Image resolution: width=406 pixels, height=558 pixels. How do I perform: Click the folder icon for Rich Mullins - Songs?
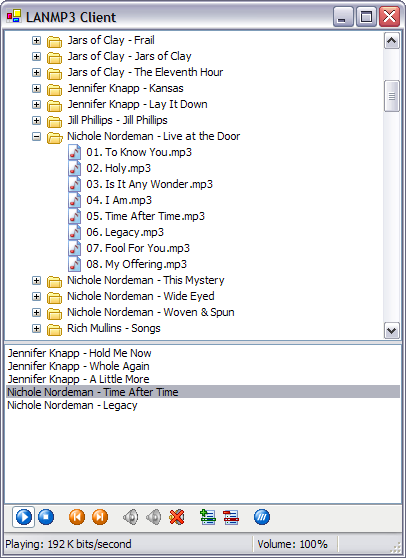[54, 330]
